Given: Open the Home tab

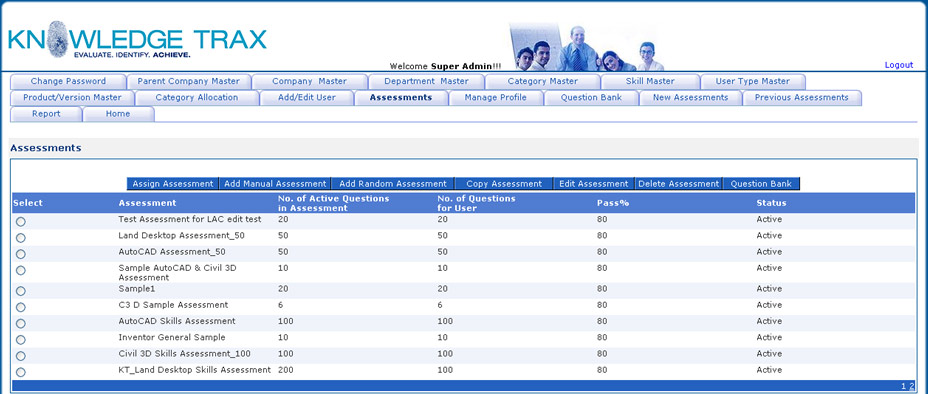Looking at the screenshot, I should click(118, 114).
